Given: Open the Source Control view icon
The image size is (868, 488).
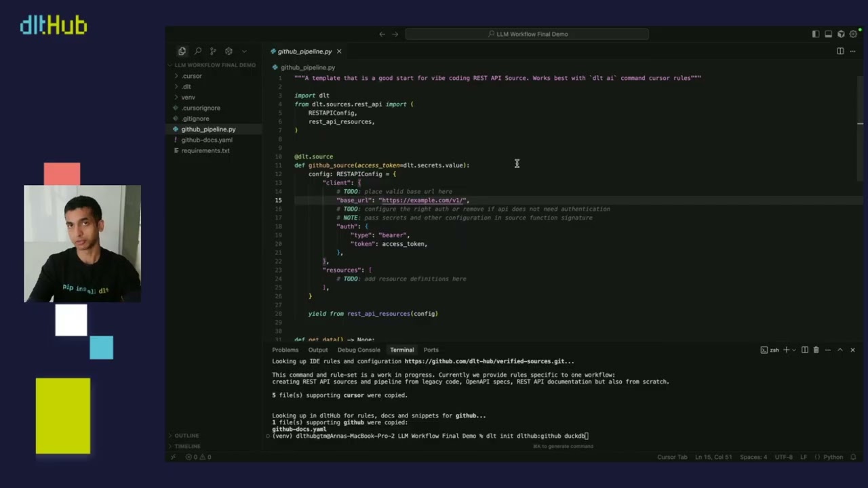Looking at the screenshot, I should (x=213, y=52).
